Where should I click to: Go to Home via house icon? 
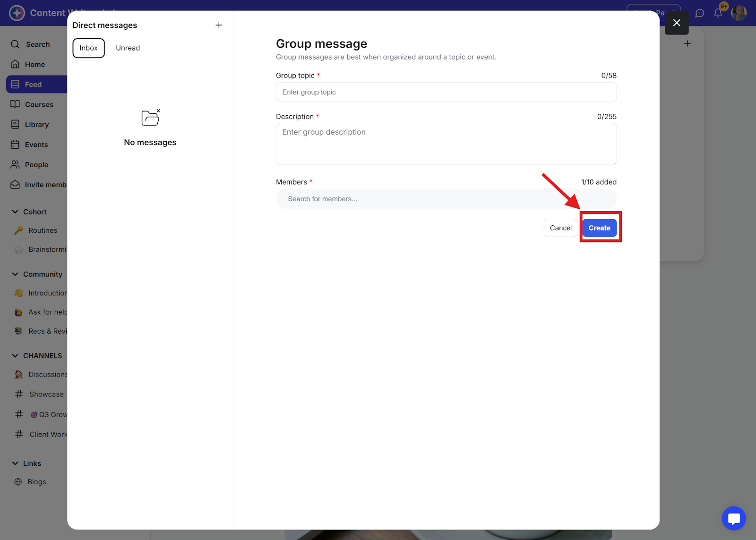[15, 64]
